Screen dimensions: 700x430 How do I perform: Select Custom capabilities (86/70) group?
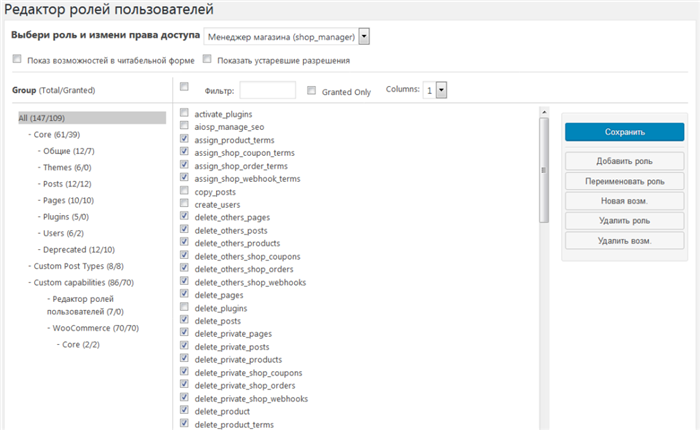pyautogui.click(x=81, y=283)
